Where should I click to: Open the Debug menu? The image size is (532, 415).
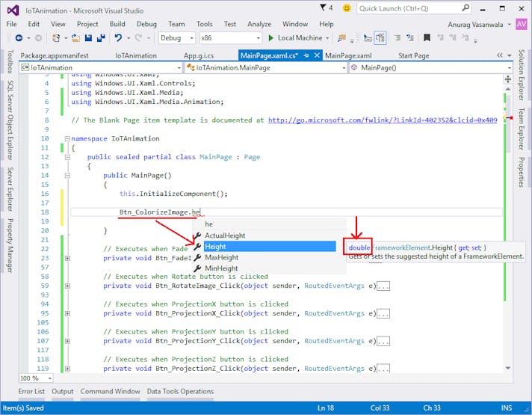click(146, 24)
